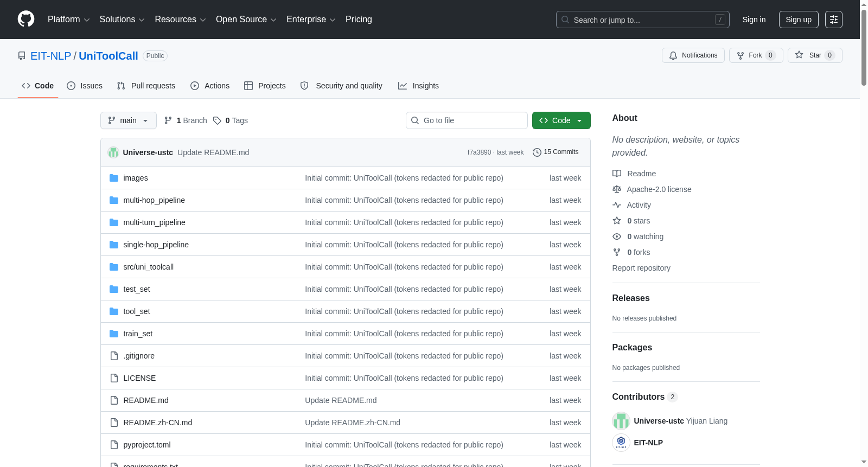Open the train_set folder name
Screen dimensions: 868x467
(x=138, y=334)
